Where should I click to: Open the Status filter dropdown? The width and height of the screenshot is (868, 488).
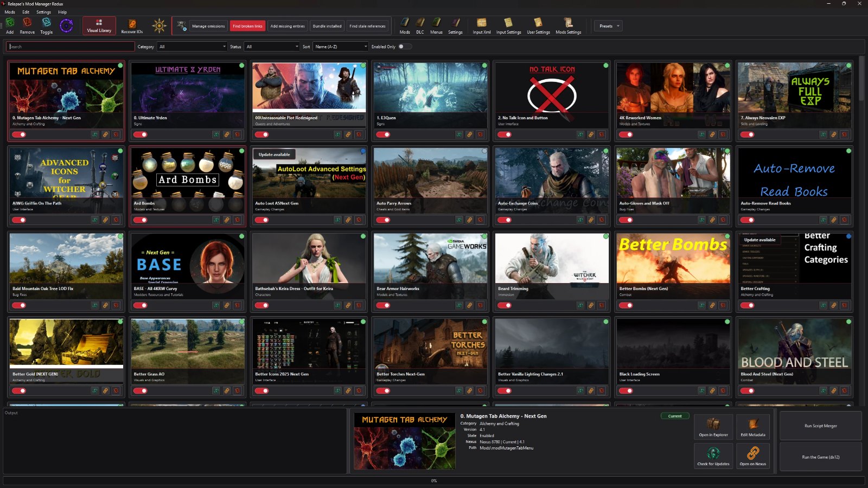(x=272, y=47)
